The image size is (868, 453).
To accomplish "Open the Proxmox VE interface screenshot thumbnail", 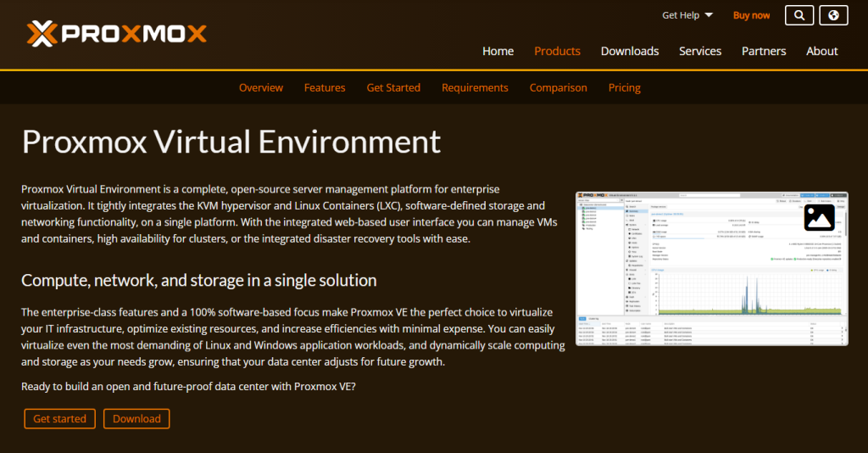I will click(712, 269).
